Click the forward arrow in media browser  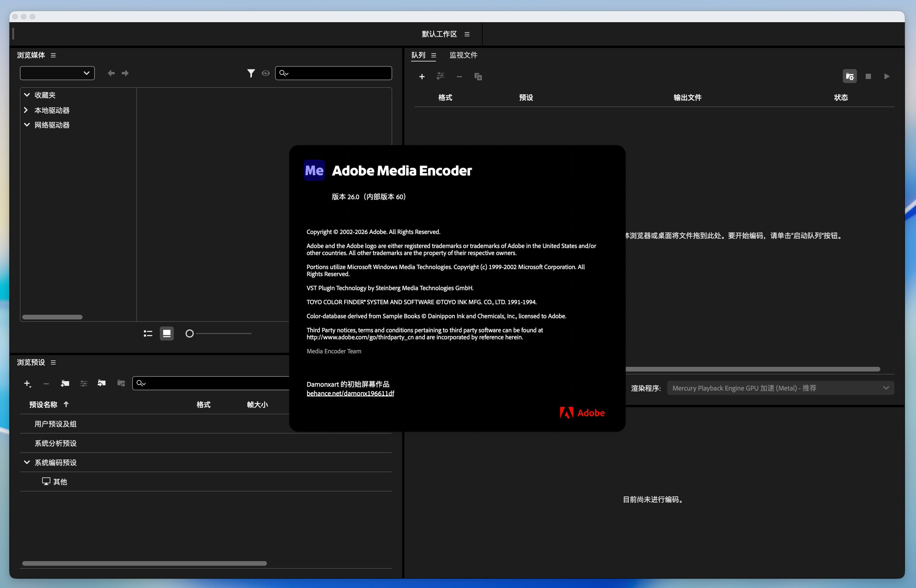point(125,73)
